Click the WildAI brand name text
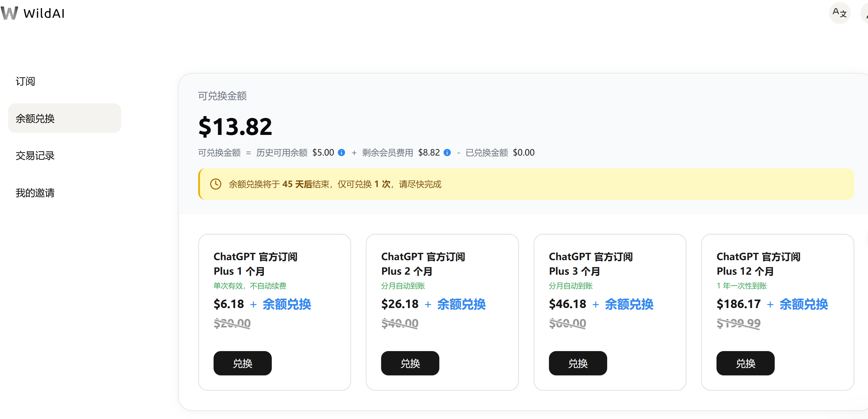This screenshot has width=868, height=419. coord(44,13)
